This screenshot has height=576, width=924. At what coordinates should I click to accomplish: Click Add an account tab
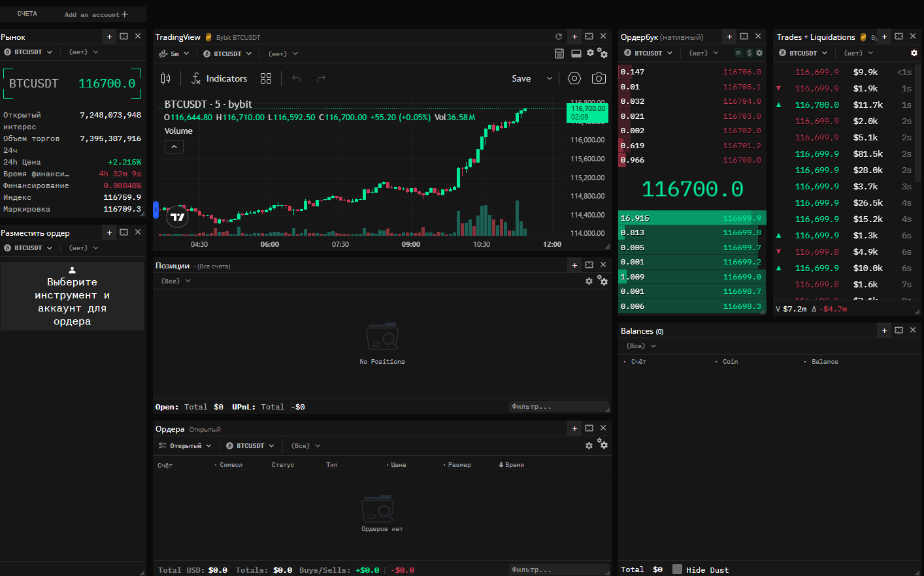pos(96,14)
